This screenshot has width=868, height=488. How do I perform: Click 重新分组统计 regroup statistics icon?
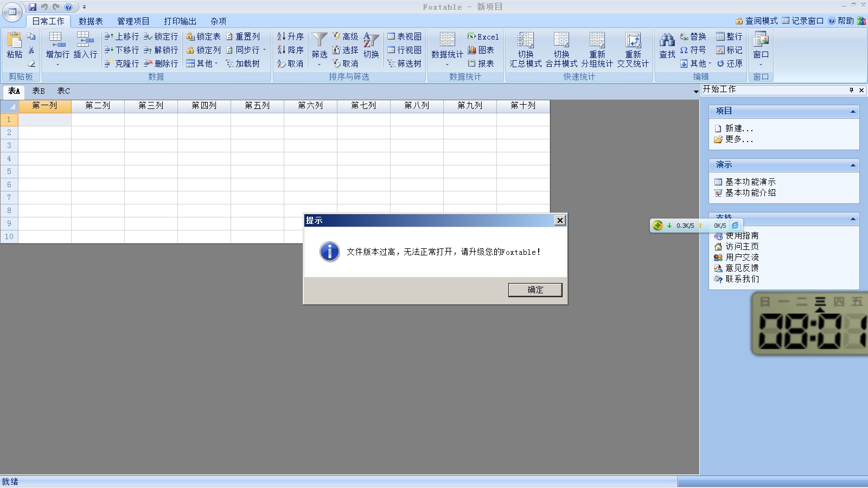[x=597, y=41]
